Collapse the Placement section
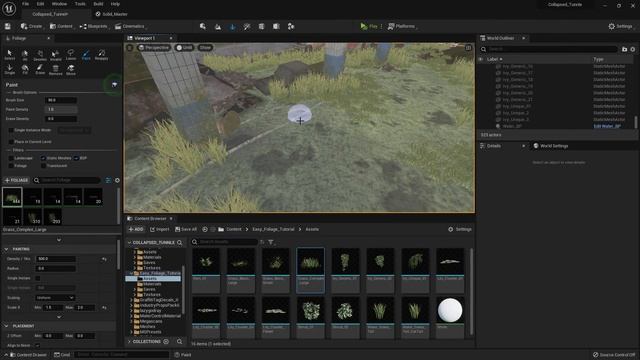Screen dimensions: 640x360 click(6, 326)
